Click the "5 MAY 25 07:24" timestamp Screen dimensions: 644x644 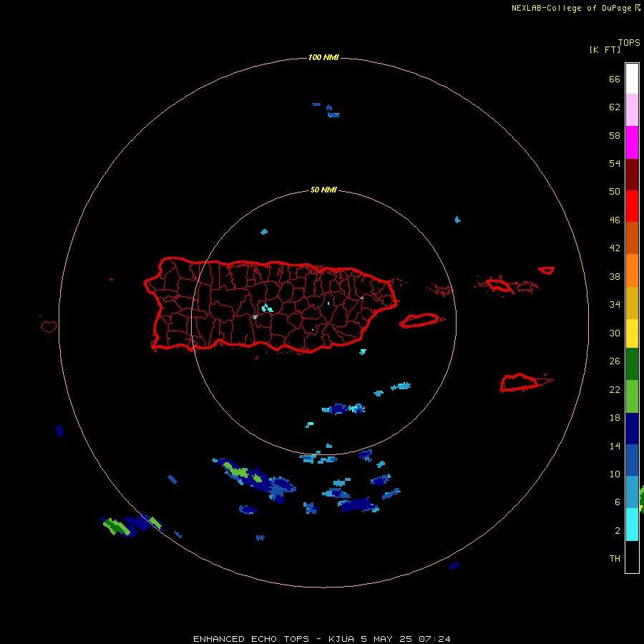pyautogui.click(x=406, y=639)
